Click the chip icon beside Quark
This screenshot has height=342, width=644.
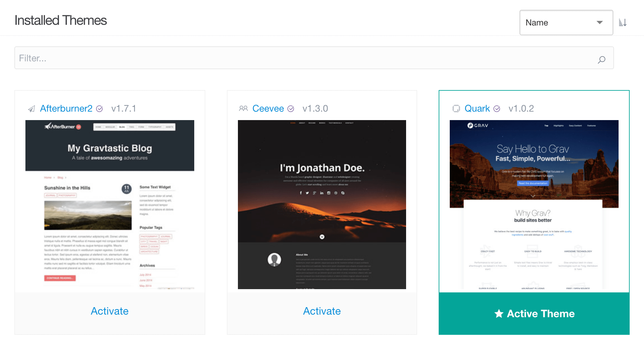(456, 108)
